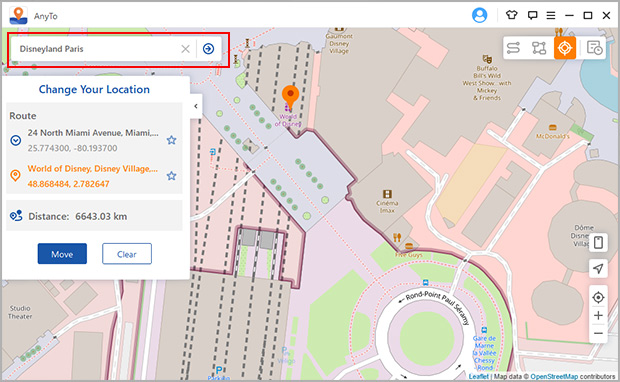Viewport: 620px width, 382px height.
Task: Collapse the Change Your Location panel
Action: [x=196, y=106]
